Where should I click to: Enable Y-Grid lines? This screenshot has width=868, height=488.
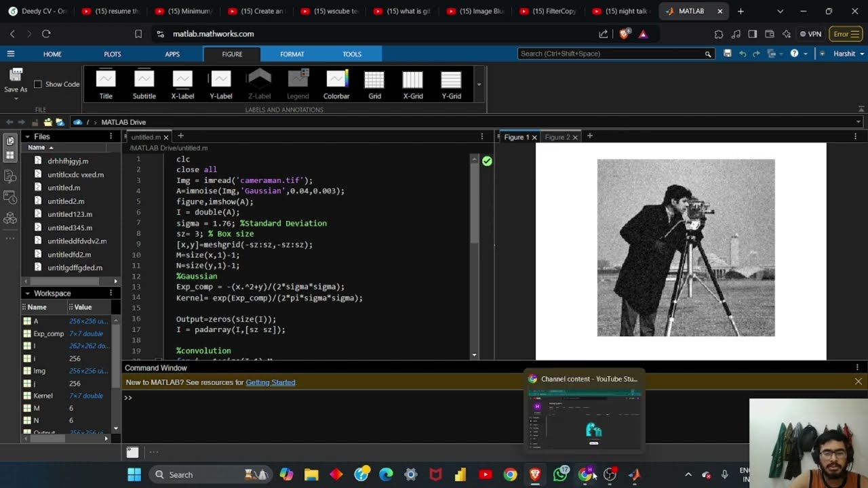[451, 85]
